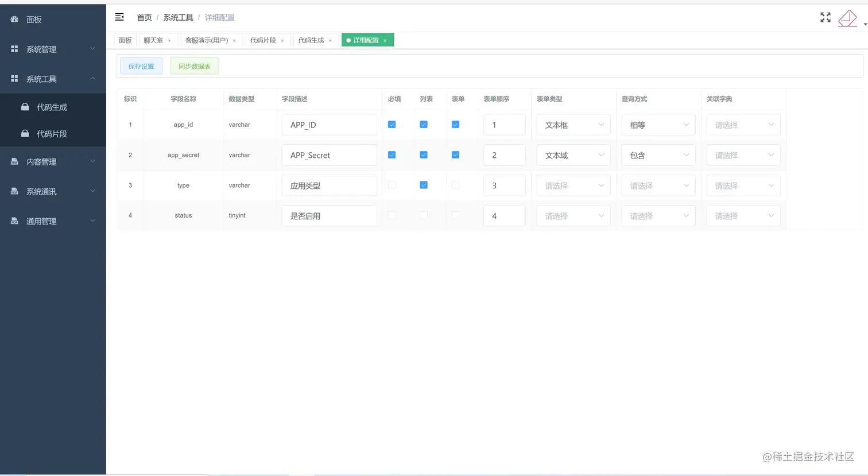Click the 保存设置 button

tap(141, 66)
